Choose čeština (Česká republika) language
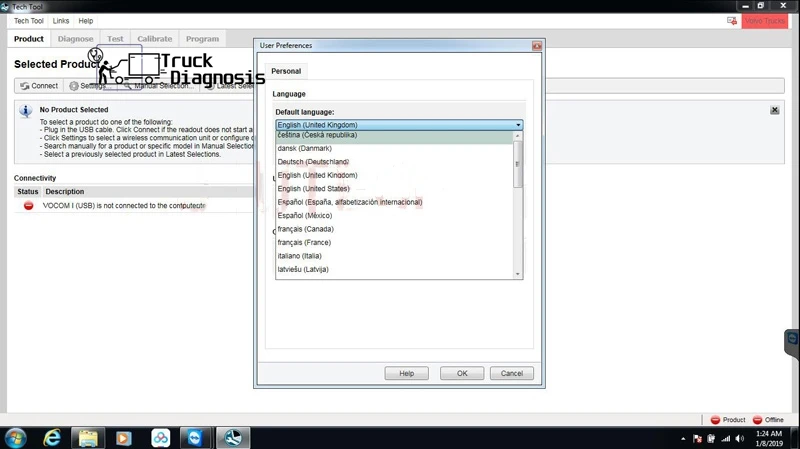 pos(394,135)
